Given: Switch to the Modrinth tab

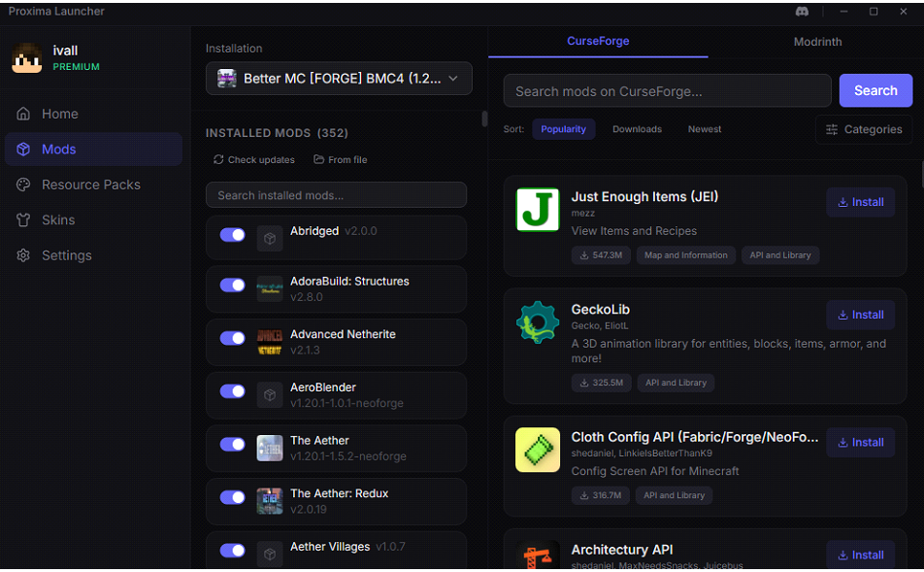Looking at the screenshot, I should coord(816,42).
